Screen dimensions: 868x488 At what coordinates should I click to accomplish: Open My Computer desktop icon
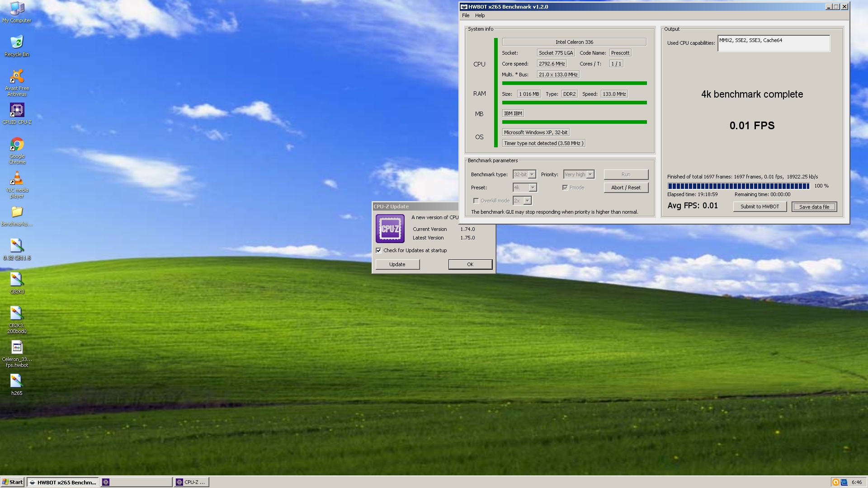[17, 12]
